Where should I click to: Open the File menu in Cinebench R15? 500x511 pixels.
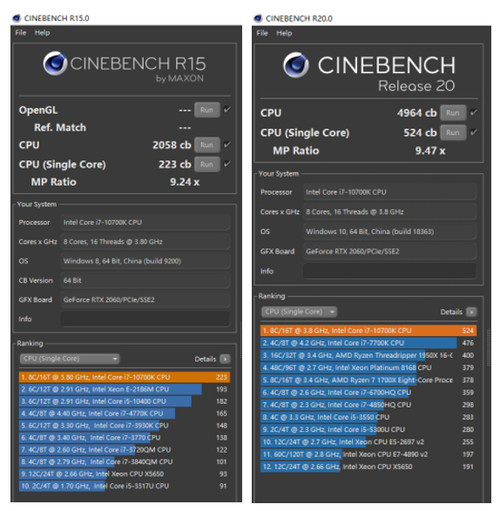pos(21,33)
